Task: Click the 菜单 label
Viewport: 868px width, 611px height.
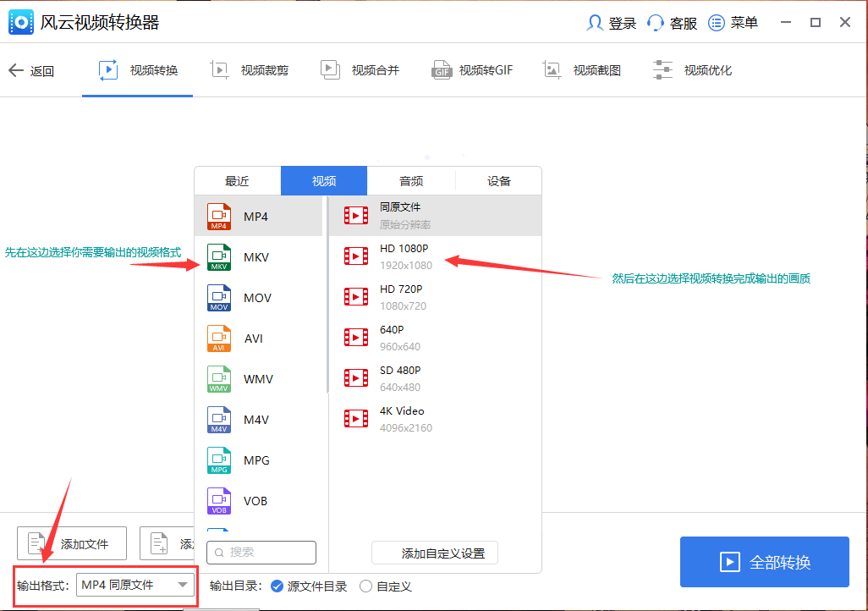Action: point(744,23)
